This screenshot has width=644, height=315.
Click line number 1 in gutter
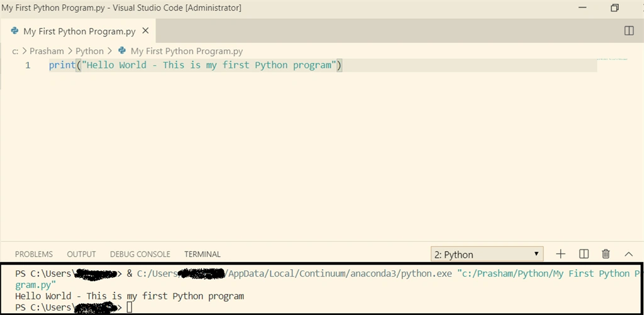[x=28, y=65]
